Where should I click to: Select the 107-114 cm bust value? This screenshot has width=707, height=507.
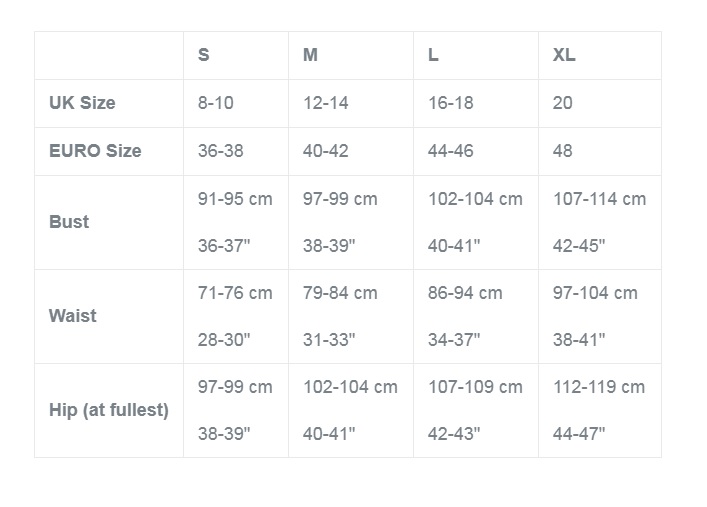point(599,199)
